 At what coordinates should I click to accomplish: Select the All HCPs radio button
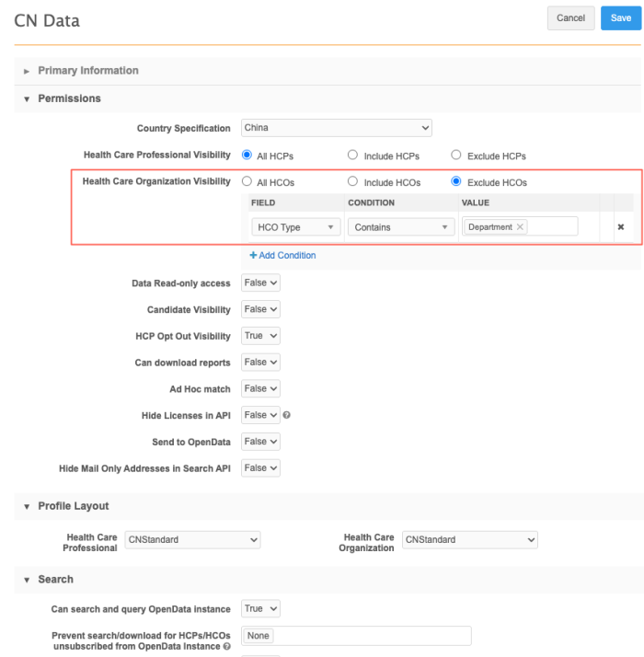coord(247,156)
